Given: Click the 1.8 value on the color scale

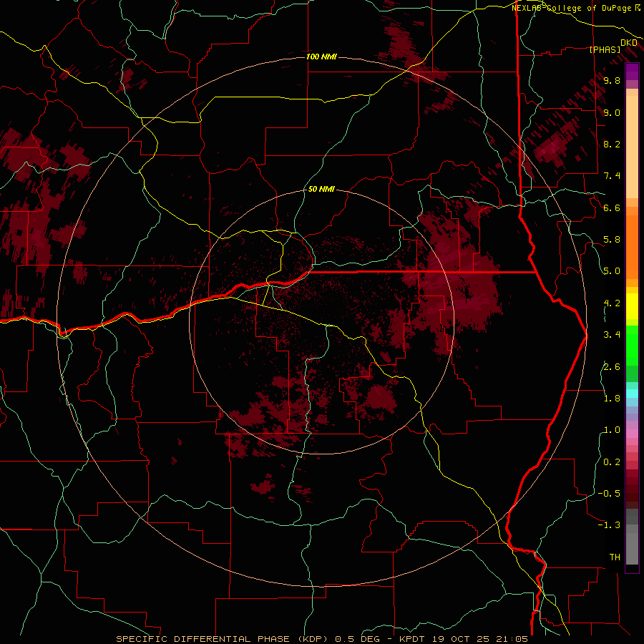Looking at the screenshot, I should pos(612,399).
